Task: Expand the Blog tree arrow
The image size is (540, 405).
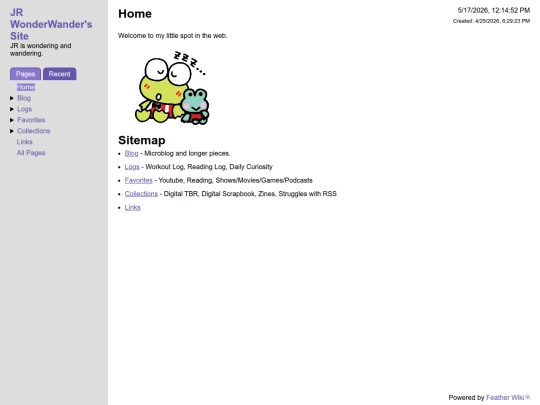Action: click(x=12, y=98)
